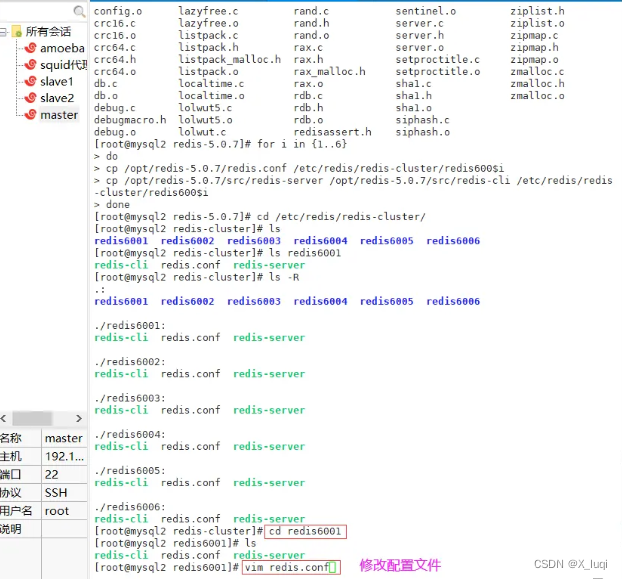Screen dimensions: 622x579
Task: Click the left arrow of the session panel scrollbar
Action: pos(4,418)
